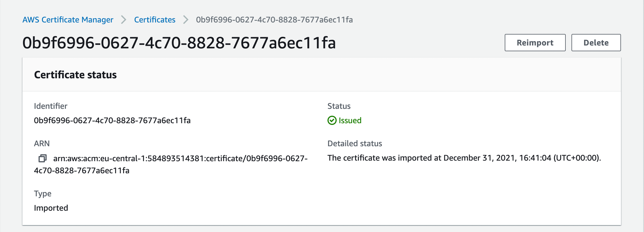The height and width of the screenshot is (232, 644).
Task: Click the Imported type value
Action: [51, 208]
